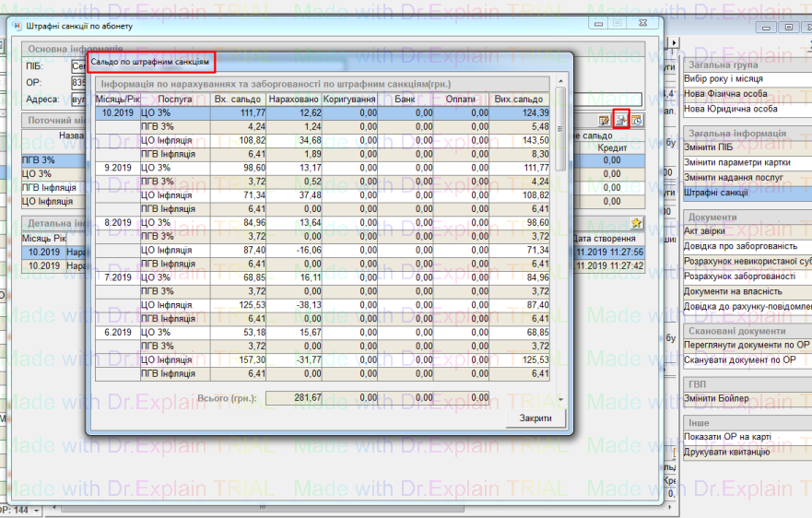Click the Нараховано column header
The image size is (812, 518).
[293, 99]
